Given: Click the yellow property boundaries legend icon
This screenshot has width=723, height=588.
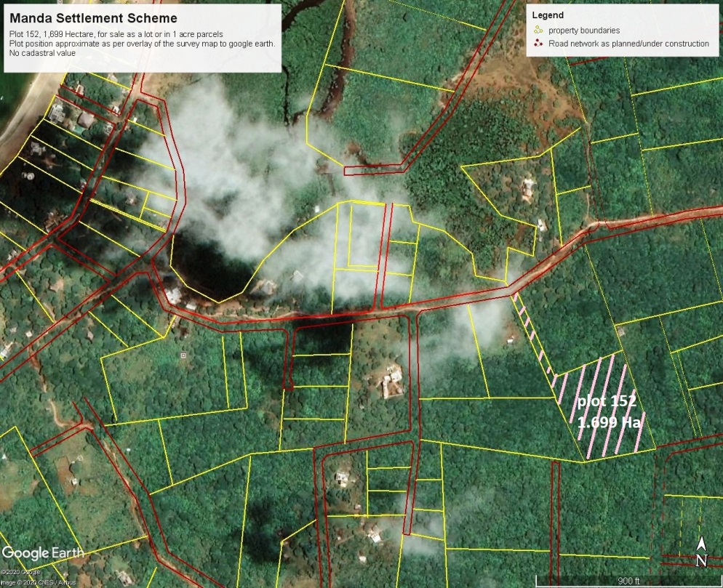Looking at the screenshot, I should [x=538, y=31].
